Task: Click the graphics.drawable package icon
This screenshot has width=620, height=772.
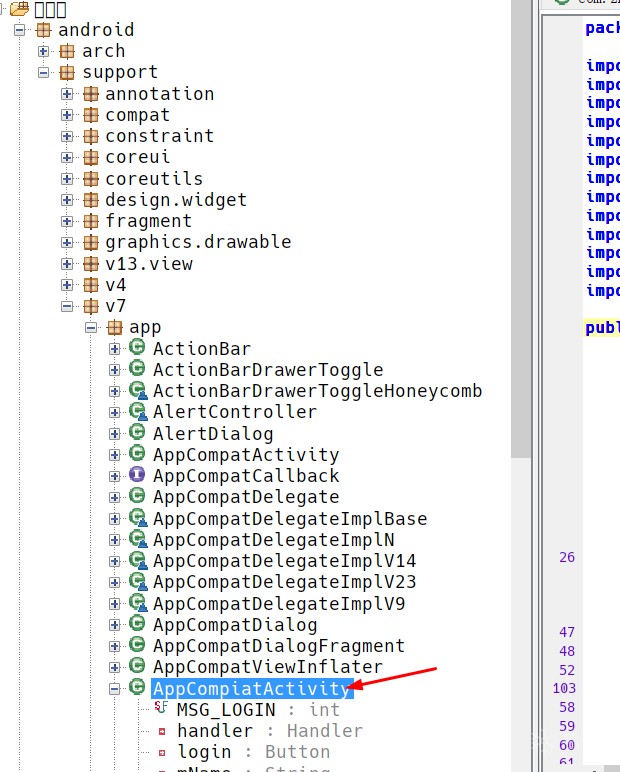Action: click(x=91, y=242)
